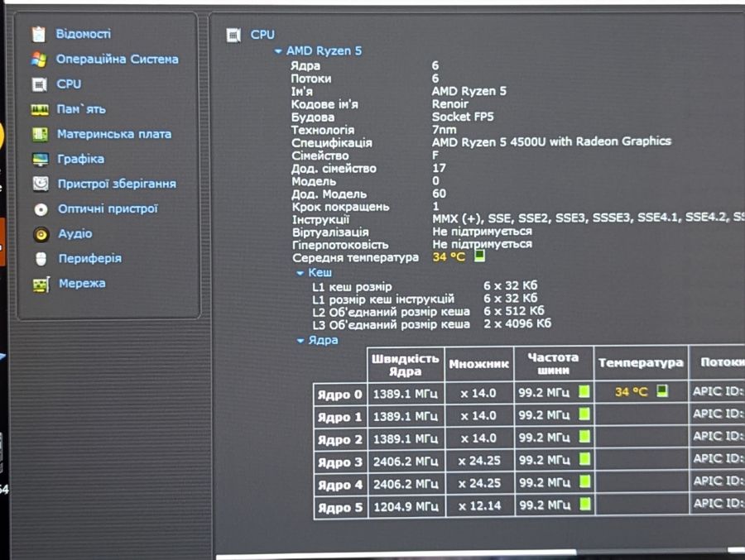Click temperature indicator icon in Ядро 0 row
Image resolution: width=745 pixels, height=560 pixels.
pyautogui.click(x=662, y=391)
